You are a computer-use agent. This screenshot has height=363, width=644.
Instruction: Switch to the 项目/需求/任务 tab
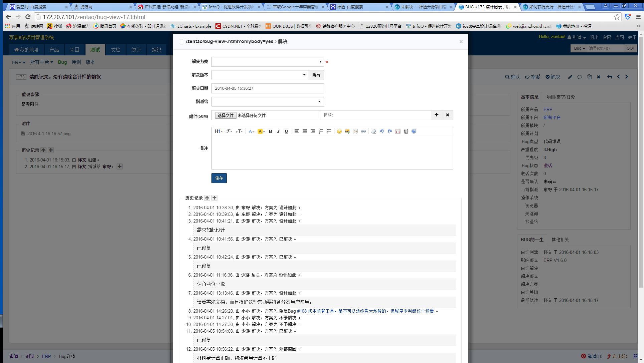pos(560,97)
